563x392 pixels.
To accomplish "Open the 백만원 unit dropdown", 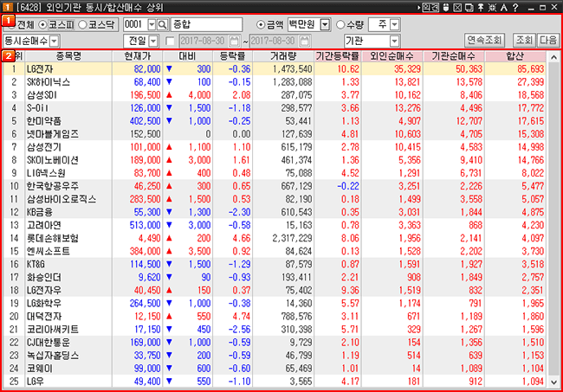I will click(325, 25).
